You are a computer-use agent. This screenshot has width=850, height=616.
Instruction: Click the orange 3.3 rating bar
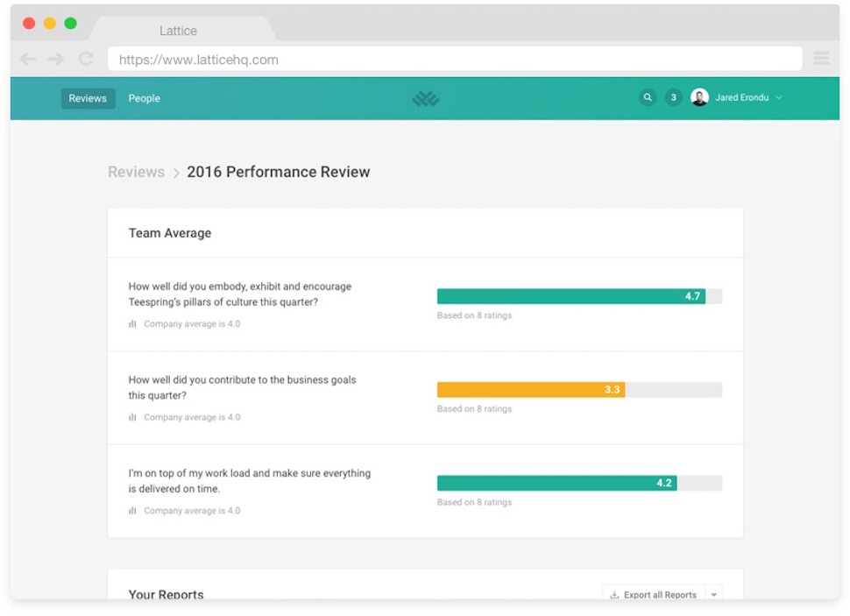coord(530,390)
